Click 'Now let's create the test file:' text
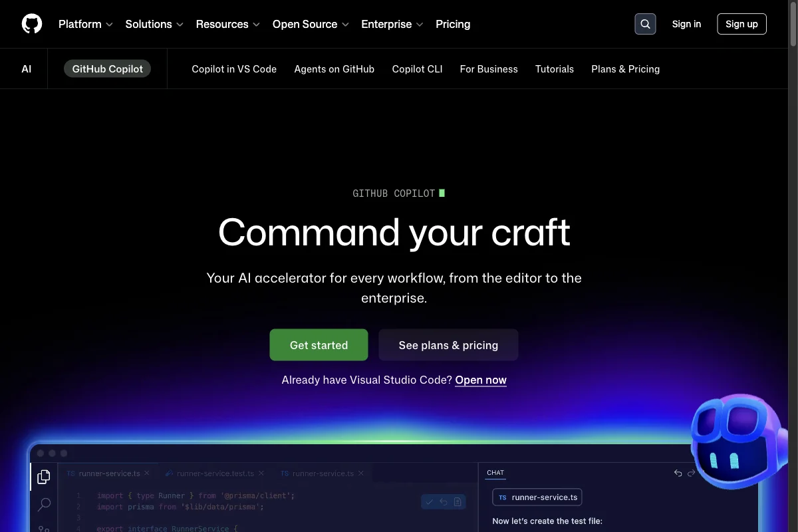This screenshot has width=798, height=532. [x=547, y=521]
